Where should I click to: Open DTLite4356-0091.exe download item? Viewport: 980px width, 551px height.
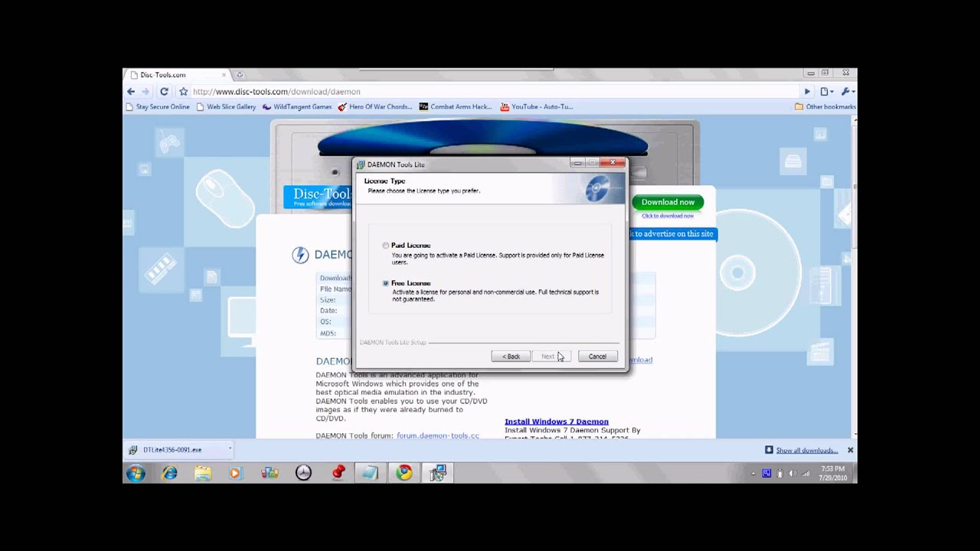click(x=172, y=450)
